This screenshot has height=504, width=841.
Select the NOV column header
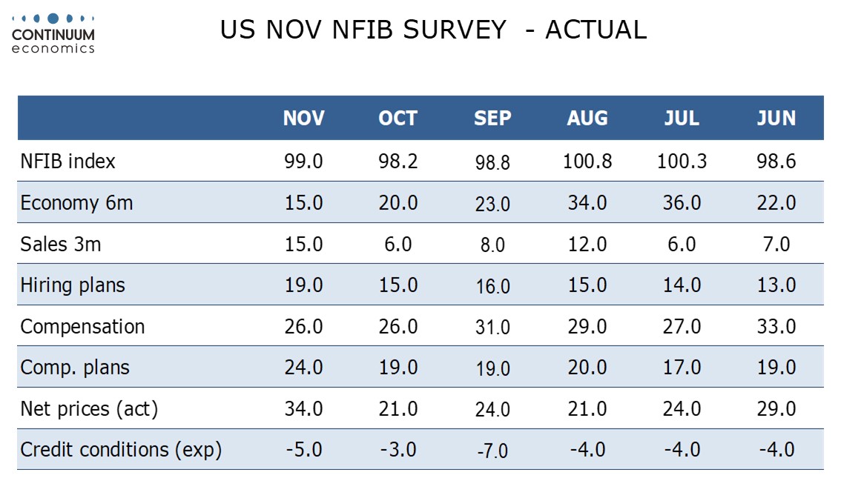point(304,119)
